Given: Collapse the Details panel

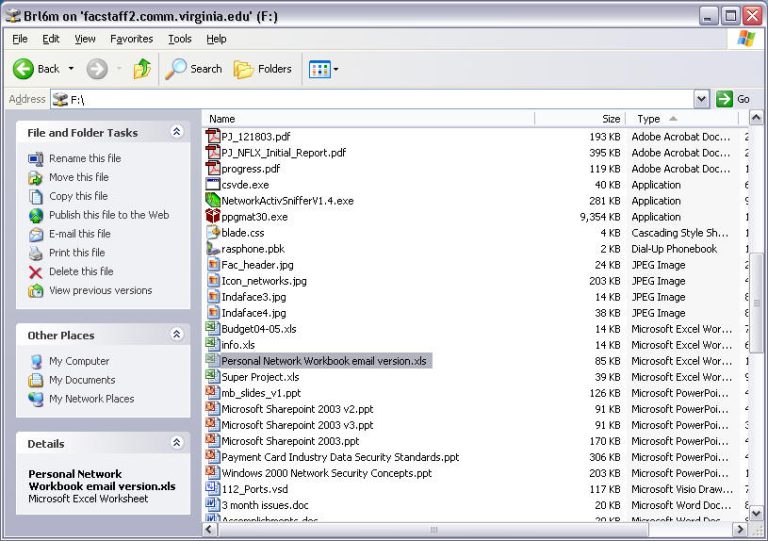Looking at the screenshot, I should pos(177,443).
